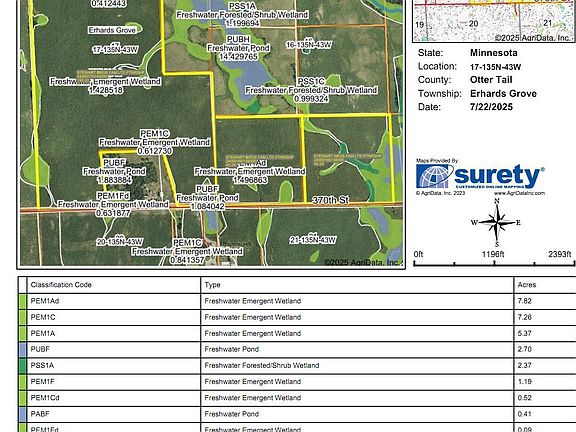The image size is (576, 432).
Task: Click the Type column header
Action: [x=212, y=285]
